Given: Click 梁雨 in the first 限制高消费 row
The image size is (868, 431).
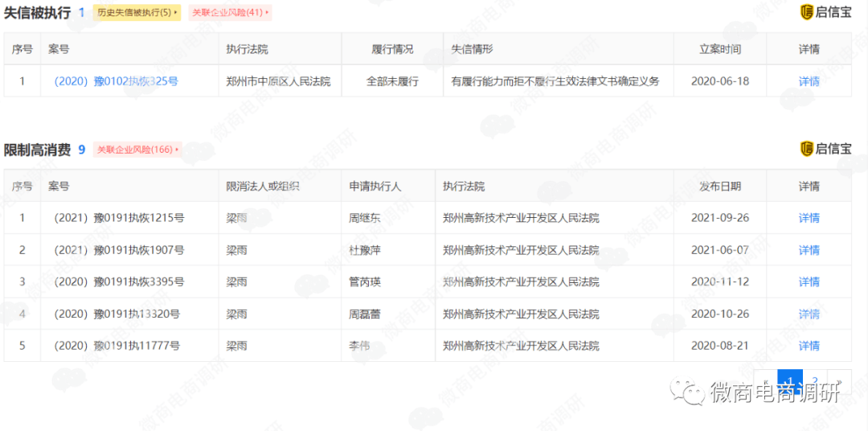Looking at the screenshot, I should pos(236,218).
